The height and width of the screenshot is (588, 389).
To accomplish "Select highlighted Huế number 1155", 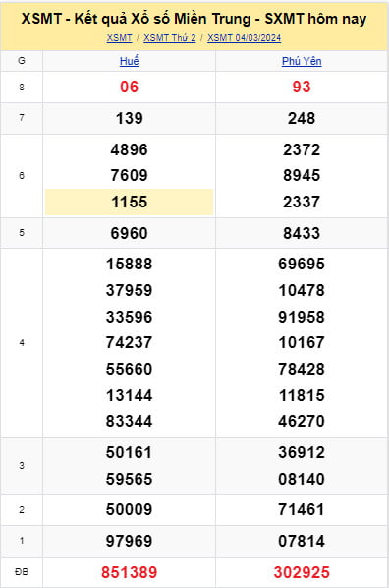I will pyautogui.click(x=130, y=202).
